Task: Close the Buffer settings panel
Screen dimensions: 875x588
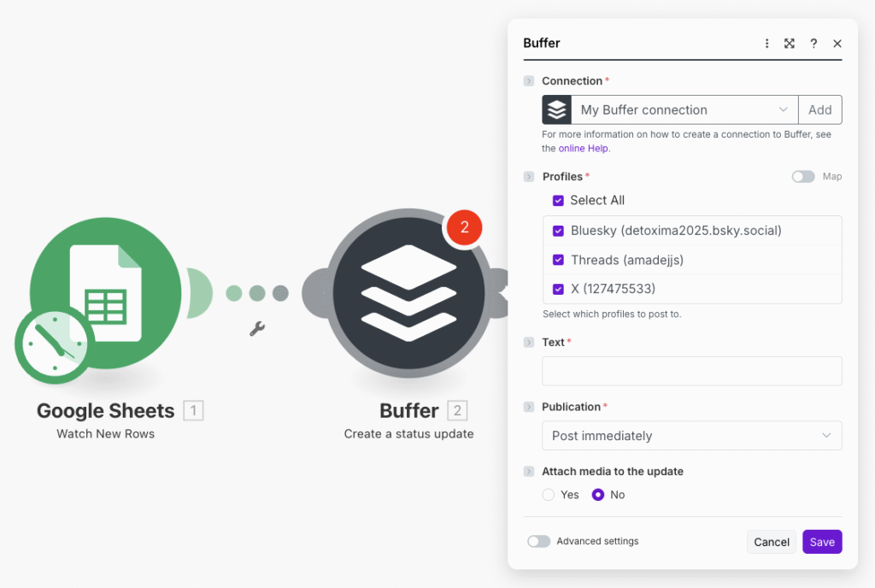Action: point(837,44)
